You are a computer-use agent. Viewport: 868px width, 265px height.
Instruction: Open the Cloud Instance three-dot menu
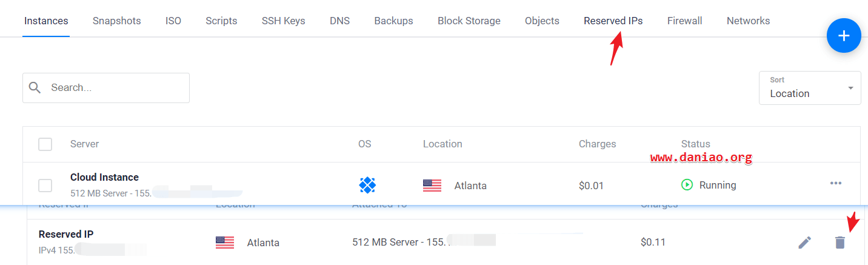click(836, 183)
